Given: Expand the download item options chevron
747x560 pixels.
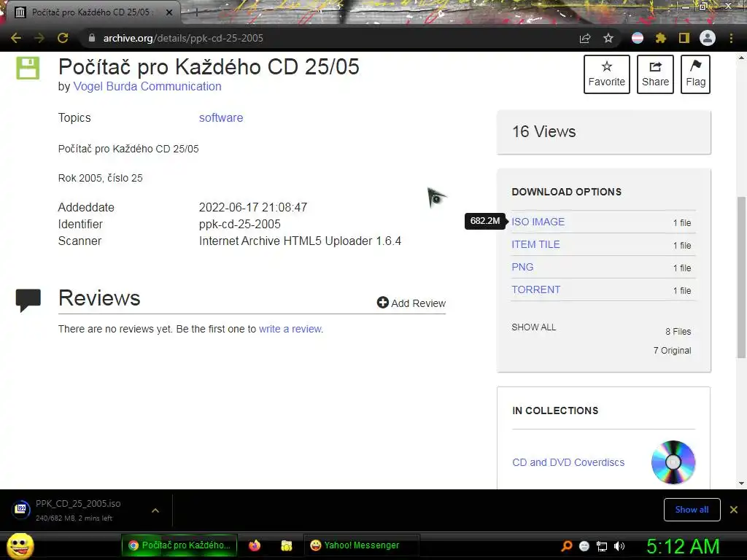Looking at the screenshot, I should coord(155,510).
